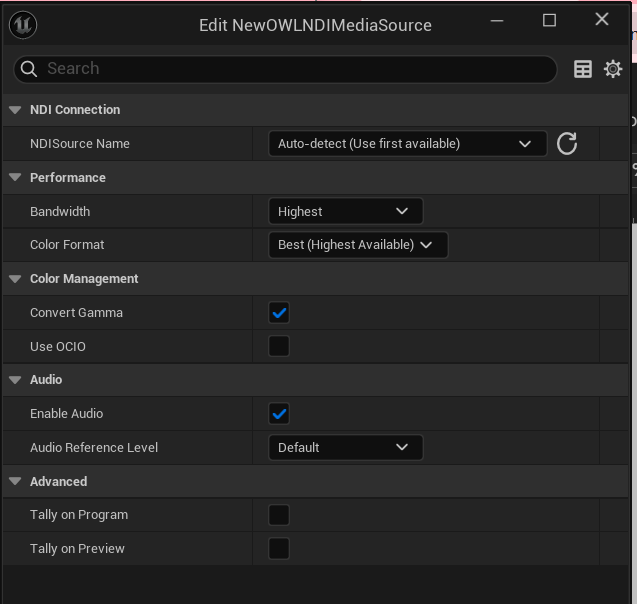This screenshot has height=604, width=637.
Task: Check the Tally on Program checkbox
Action: point(279,515)
